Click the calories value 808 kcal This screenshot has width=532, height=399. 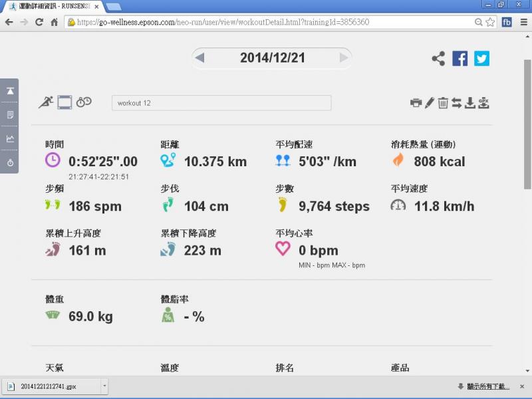(440, 162)
